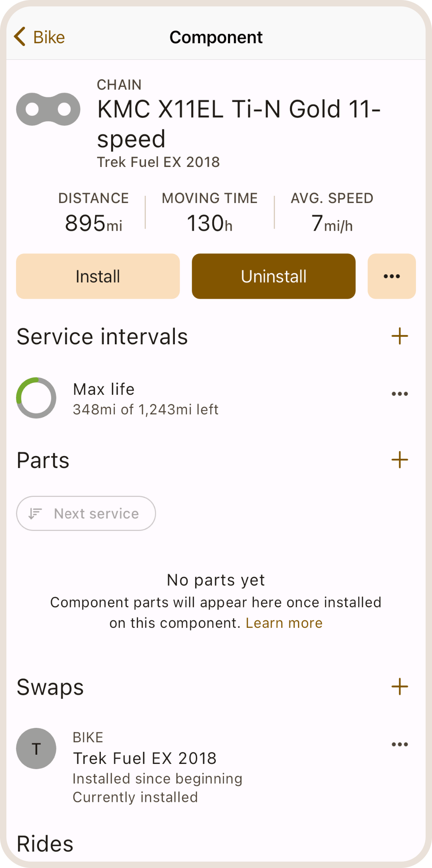The height and width of the screenshot is (868, 432).
Task: Add a new swap entry
Action: tap(399, 687)
